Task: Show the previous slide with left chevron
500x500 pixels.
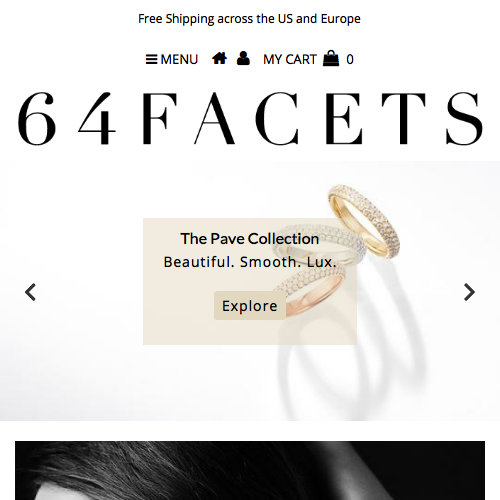Action: tap(30, 292)
